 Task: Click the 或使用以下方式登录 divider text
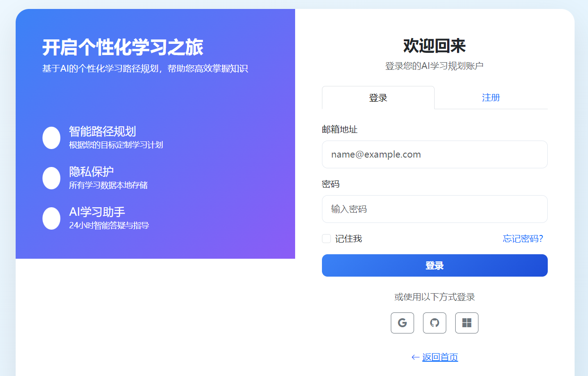pos(434,297)
